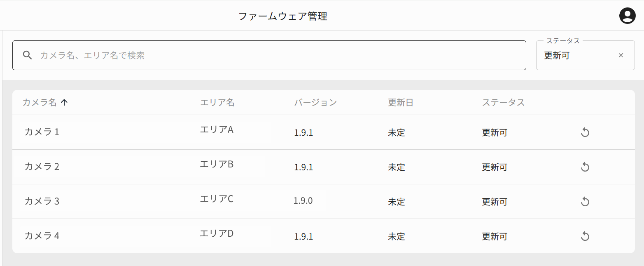Click エリアD in the カメラ 4 row
The height and width of the screenshot is (266, 644).
point(217,233)
